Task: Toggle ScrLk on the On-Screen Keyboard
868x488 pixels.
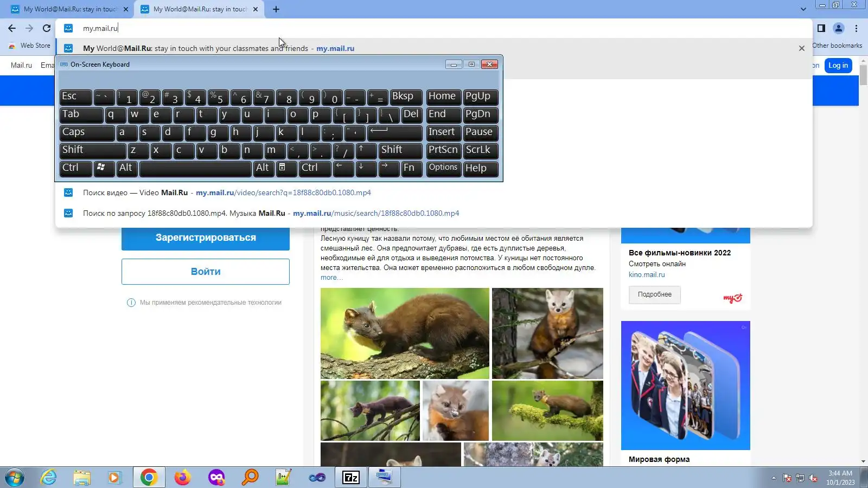Action: [x=481, y=151]
